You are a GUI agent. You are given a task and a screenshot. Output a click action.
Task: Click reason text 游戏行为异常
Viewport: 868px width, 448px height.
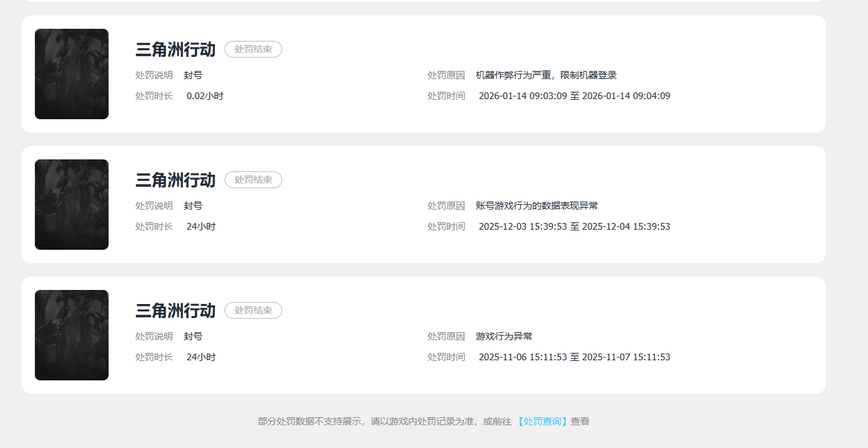coord(504,336)
